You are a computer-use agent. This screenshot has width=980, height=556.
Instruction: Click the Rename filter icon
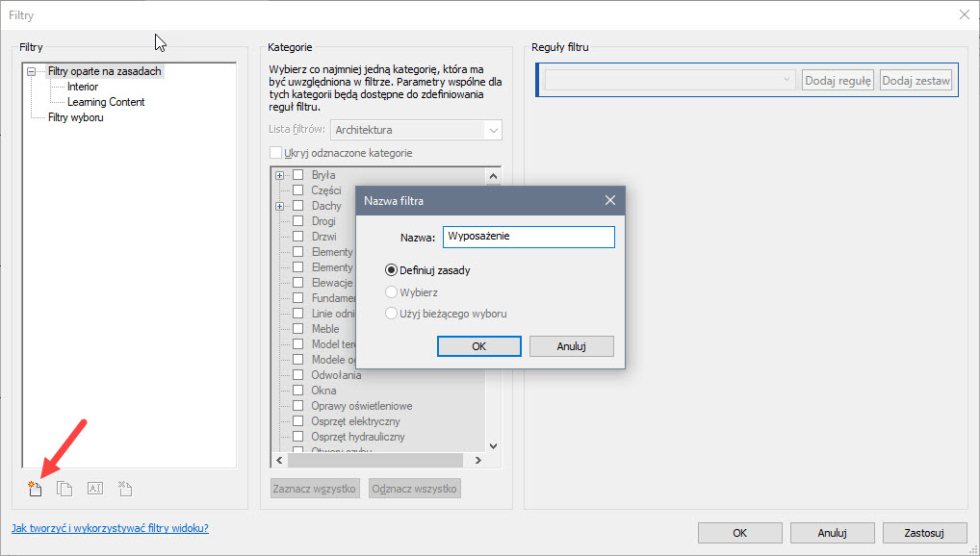(x=94, y=489)
